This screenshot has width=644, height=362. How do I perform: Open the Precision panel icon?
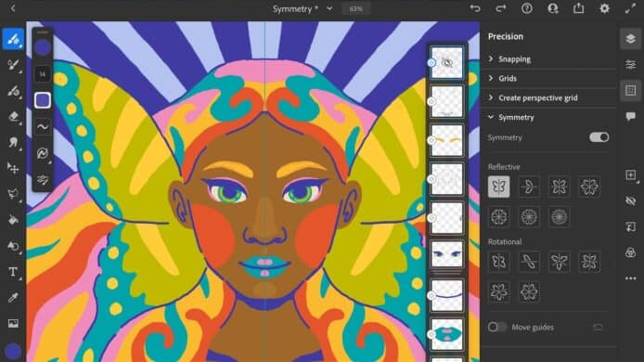tap(630, 90)
